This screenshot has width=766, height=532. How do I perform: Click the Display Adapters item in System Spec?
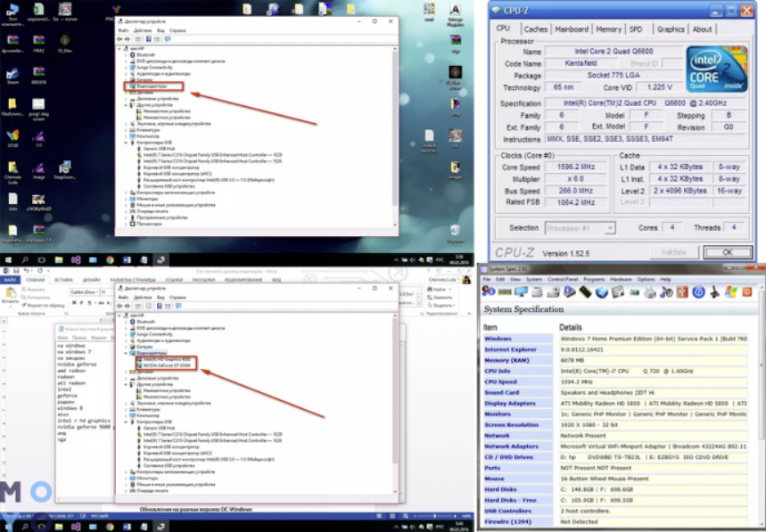click(x=509, y=402)
